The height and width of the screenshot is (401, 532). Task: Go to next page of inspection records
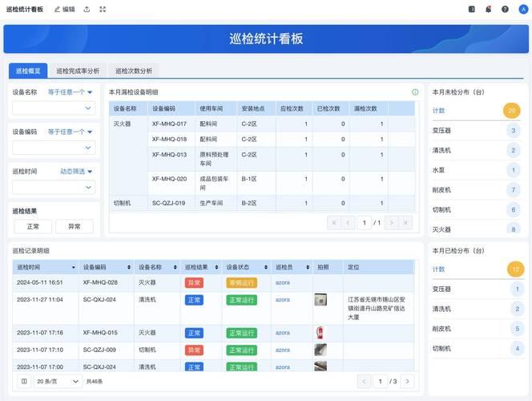pos(408,381)
